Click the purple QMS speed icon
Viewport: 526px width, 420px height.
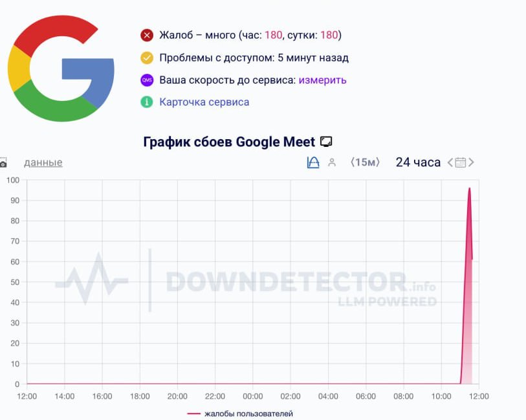[147, 80]
